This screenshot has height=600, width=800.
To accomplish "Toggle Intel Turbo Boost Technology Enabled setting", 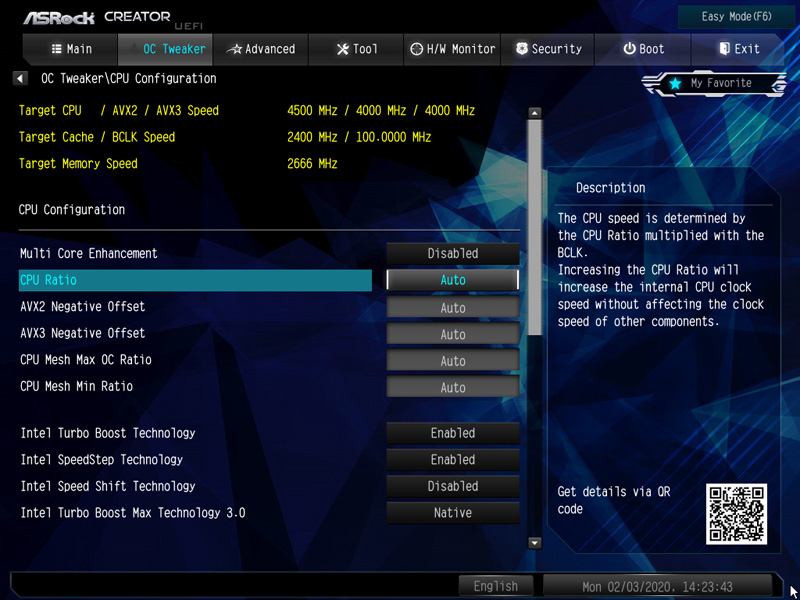I will click(x=453, y=433).
